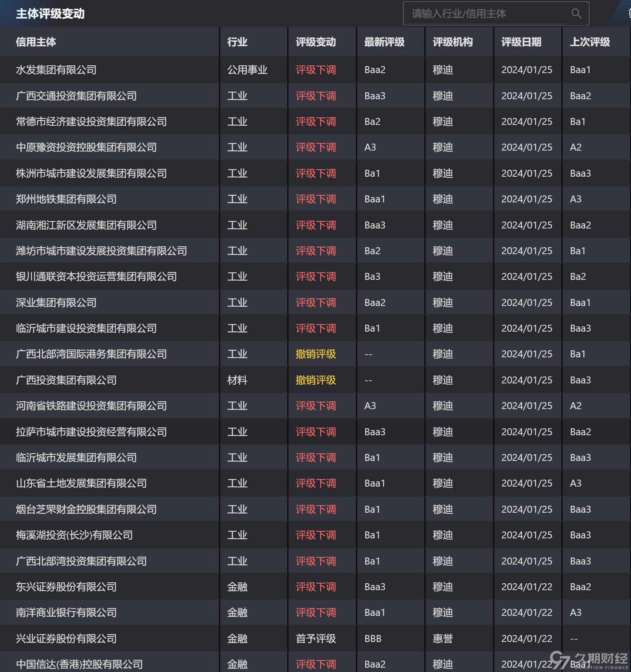Click the 最新评级 column header
Viewport: 631px width, 672px height.
point(384,42)
